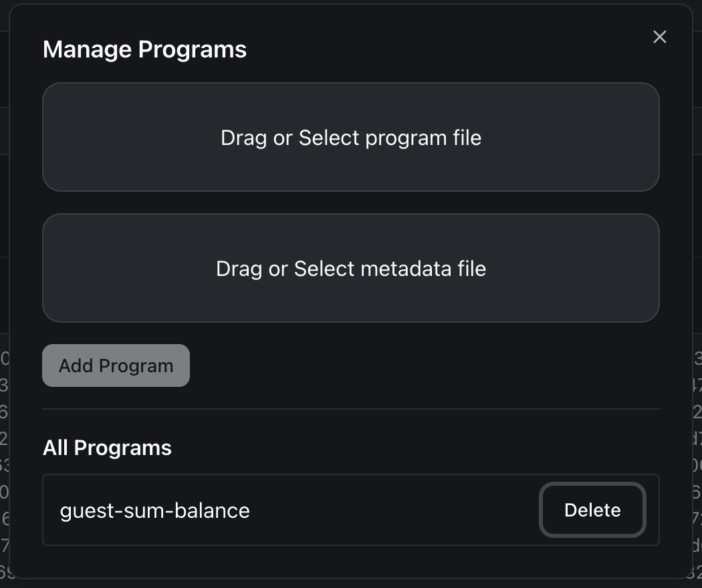
Task: Click the 'Drag or Select metadata file' text
Action: [x=351, y=269]
